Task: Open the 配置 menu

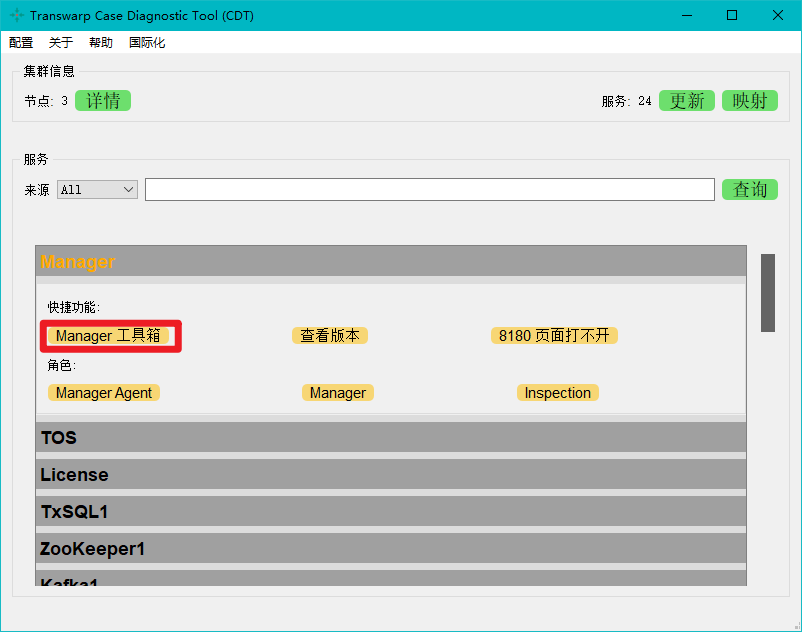Action: point(21,42)
